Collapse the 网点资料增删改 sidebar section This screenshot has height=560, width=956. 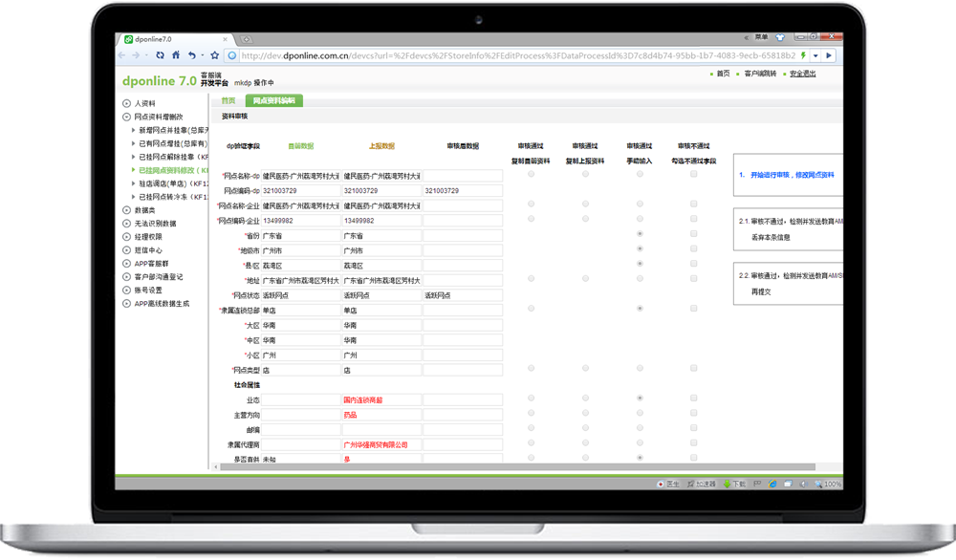click(127, 117)
